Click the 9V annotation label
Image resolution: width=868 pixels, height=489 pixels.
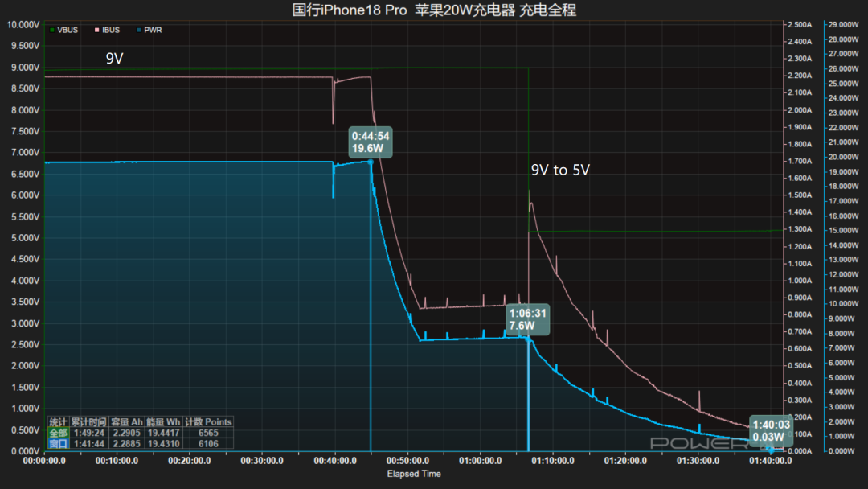click(115, 59)
